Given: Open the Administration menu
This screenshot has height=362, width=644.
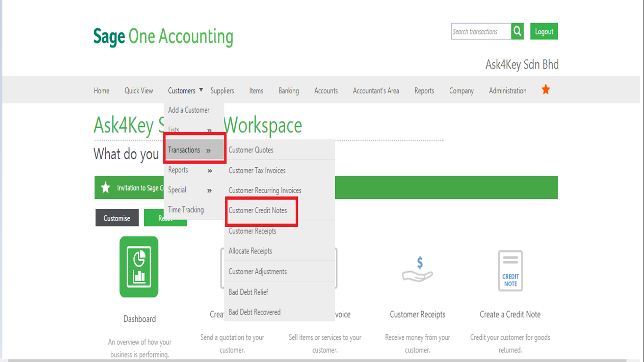Looking at the screenshot, I should point(507,90).
